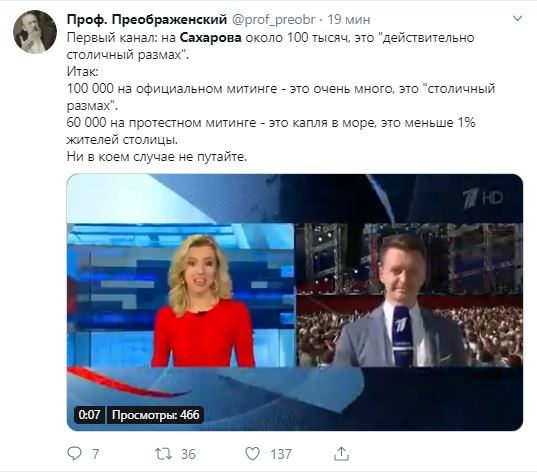Open the share upload icon
537x476 pixels.
(x=341, y=453)
